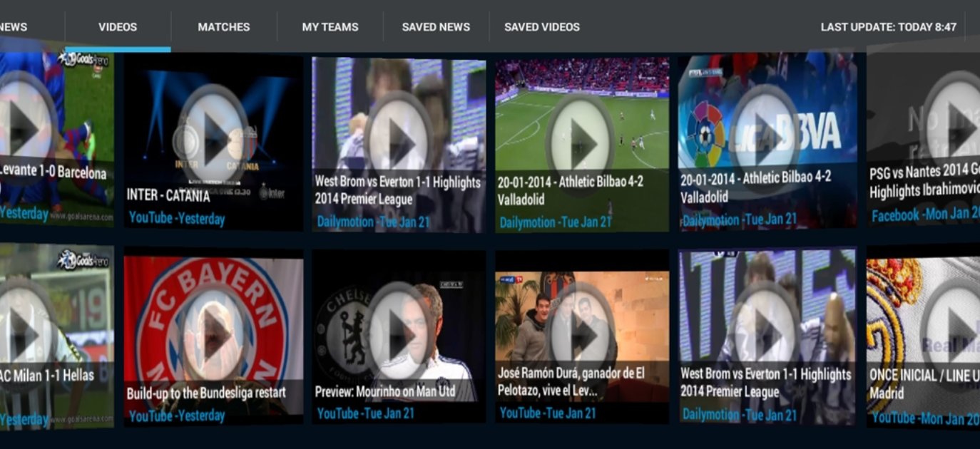
Task: Click the 'Preview: Mourinho on Man Utd' title
Action: 386,392
